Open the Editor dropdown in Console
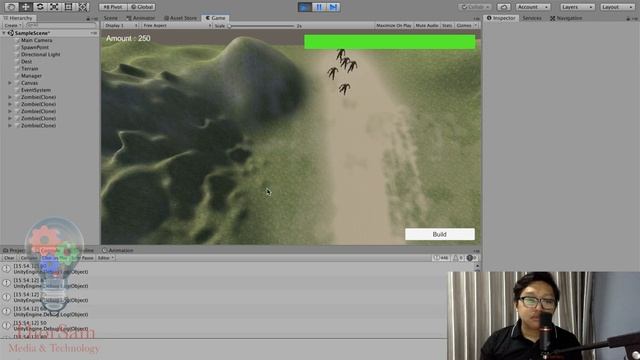This screenshot has width=640, height=360. [x=106, y=258]
